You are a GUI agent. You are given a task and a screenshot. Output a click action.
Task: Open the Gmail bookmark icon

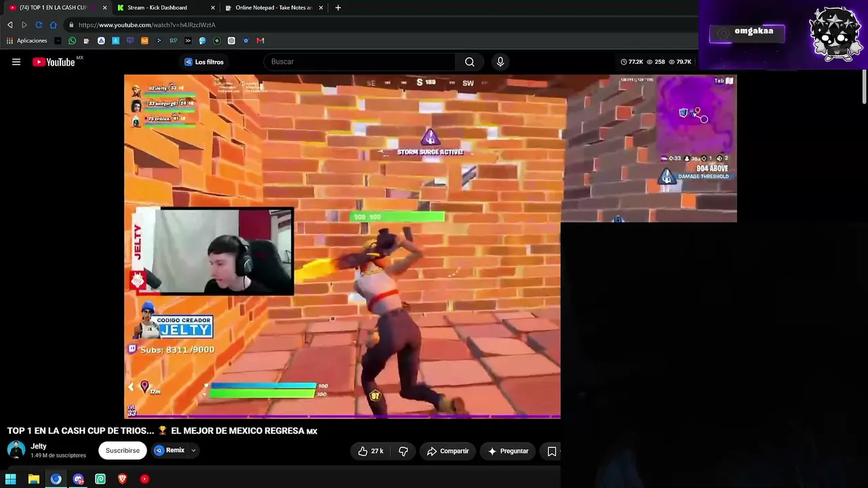pyautogui.click(x=260, y=41)
